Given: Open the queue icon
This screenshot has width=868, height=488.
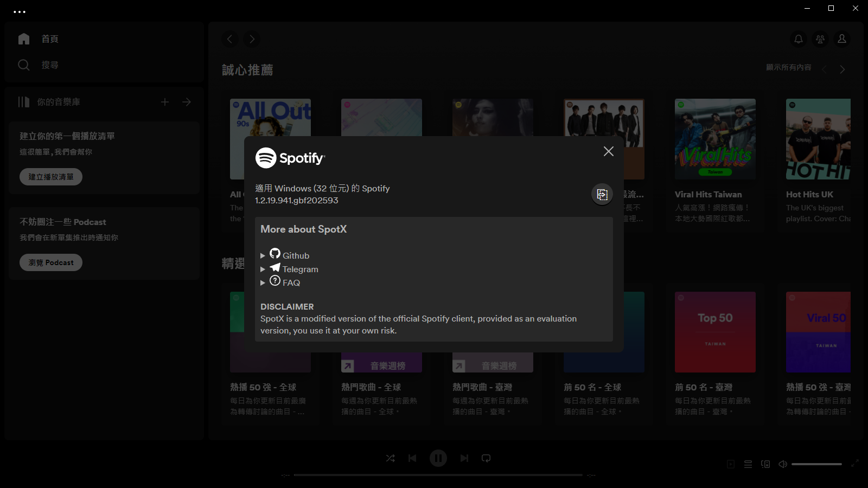Looking at the screenshot, I should tap(748, 464).
